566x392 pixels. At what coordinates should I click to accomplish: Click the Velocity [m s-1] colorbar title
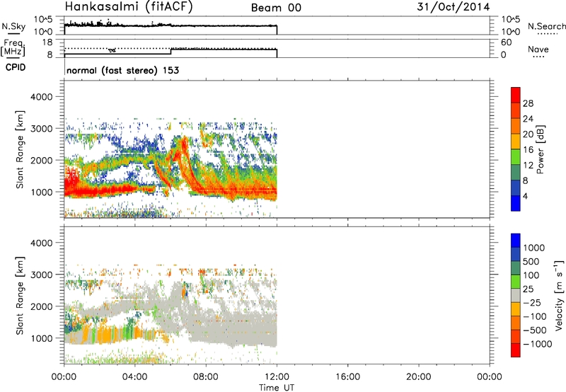pos(559,295)
